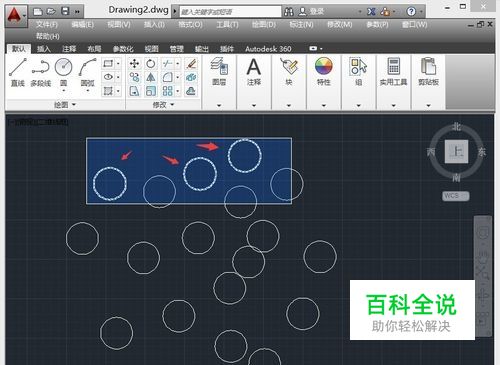Select the Line (直线) draw tool

[18, 73]
